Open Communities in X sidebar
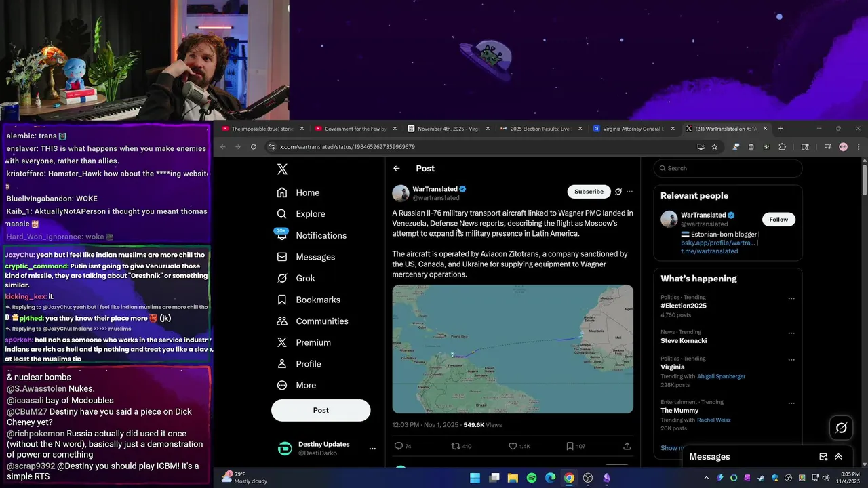 [313, 321]
